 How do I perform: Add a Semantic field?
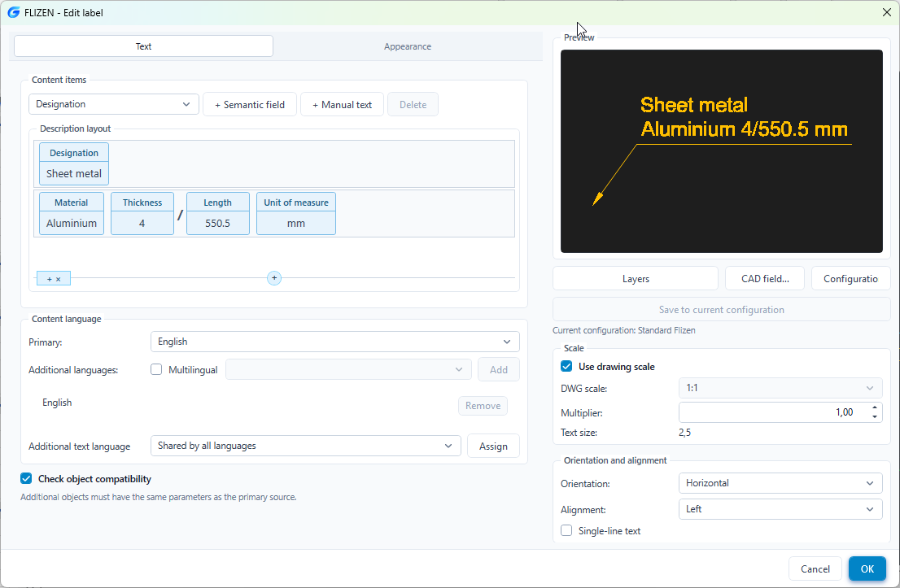pyautogui.click(x=250, y=104)
